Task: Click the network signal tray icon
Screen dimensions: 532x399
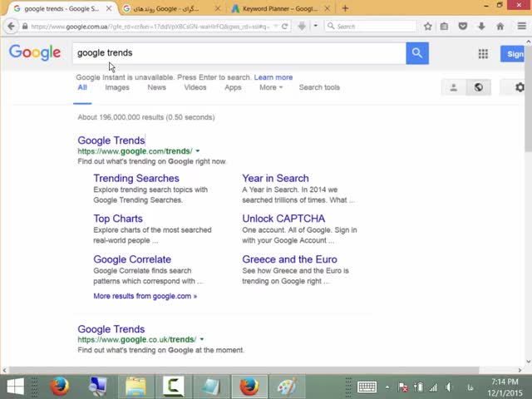Action: click(433, 387)
